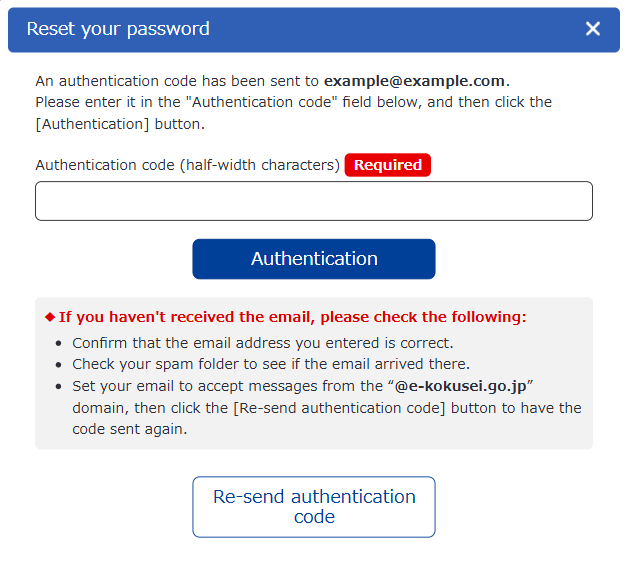Click the @e-kokusei.go.jp domain text
This screenshot has width=627, height=571.
pyautogui.click(x=460, y=385)
